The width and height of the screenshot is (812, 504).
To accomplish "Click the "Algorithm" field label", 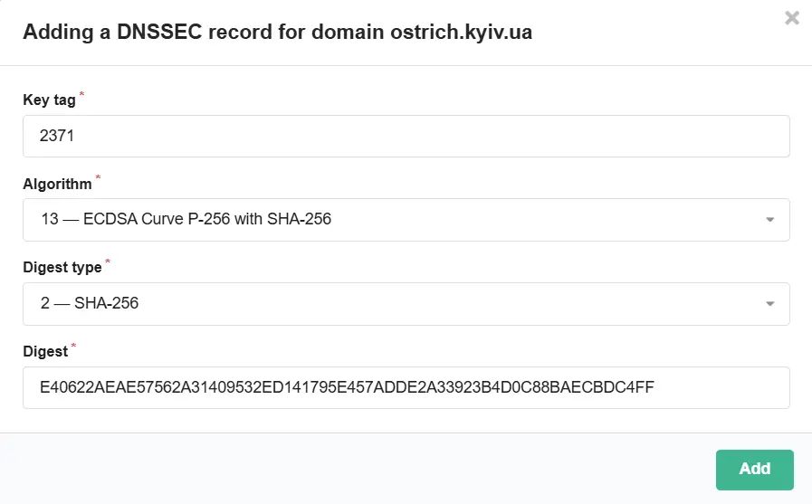I will tap(57, 184).
